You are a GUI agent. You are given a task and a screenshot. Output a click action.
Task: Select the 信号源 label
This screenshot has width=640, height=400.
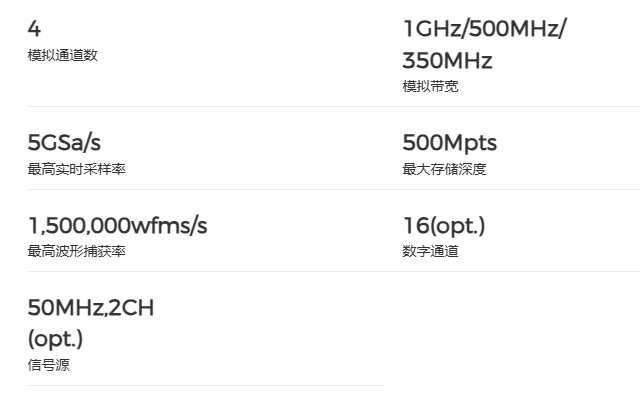pos(48,365)
